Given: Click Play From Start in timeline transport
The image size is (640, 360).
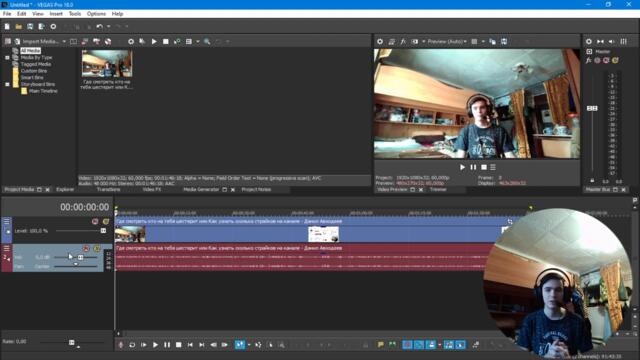Looking at the screenshot, I should pyautogui.click(x=144, y=345).
